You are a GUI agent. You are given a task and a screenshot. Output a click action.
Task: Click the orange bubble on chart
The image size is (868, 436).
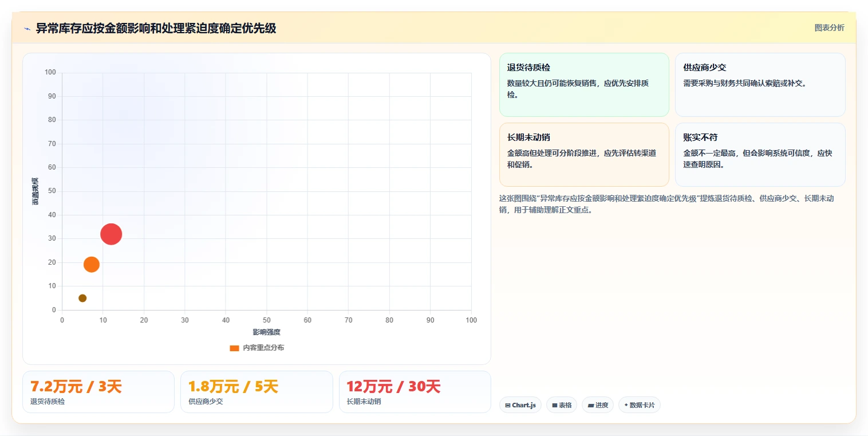tap(92, 264)
